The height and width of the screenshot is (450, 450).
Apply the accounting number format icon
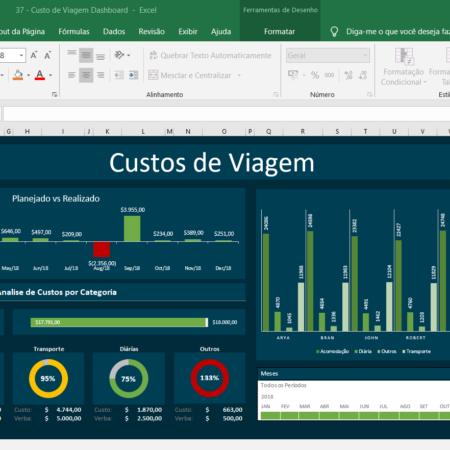click(x=293, y=75)
